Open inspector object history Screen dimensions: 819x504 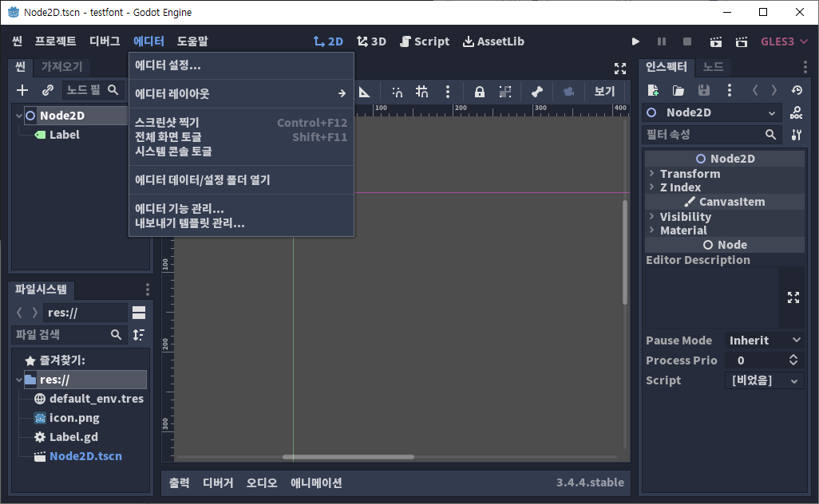click(797, 90)
